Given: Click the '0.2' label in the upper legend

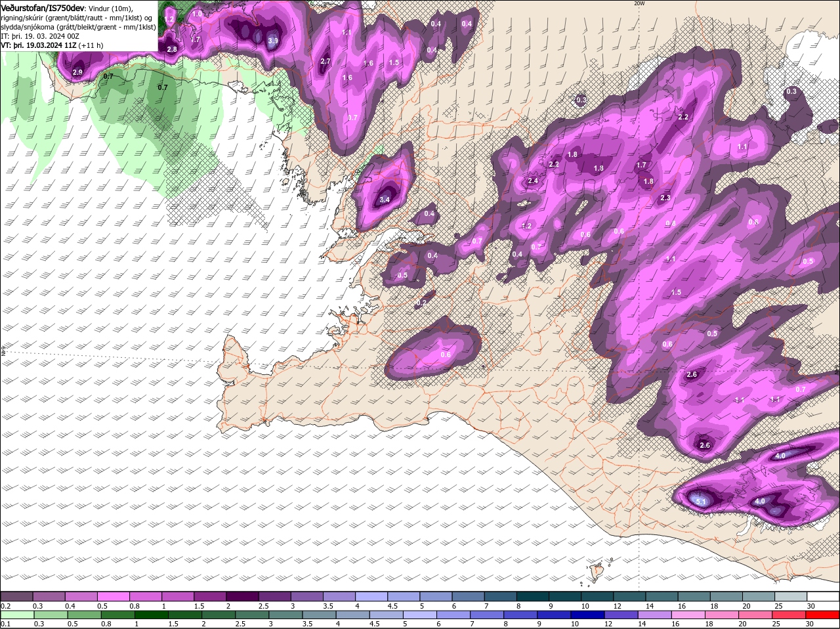Looking at the screenshot, I should click(x=5, y=605).
